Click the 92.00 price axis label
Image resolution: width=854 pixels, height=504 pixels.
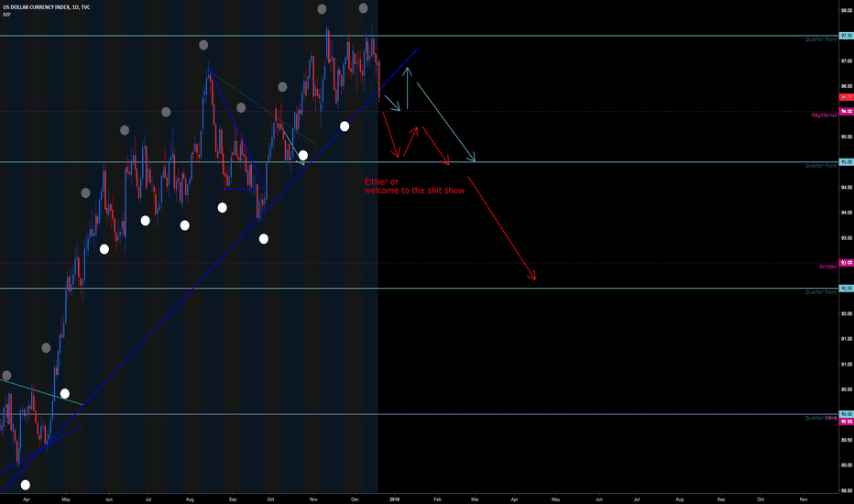(x=847, y=313)
